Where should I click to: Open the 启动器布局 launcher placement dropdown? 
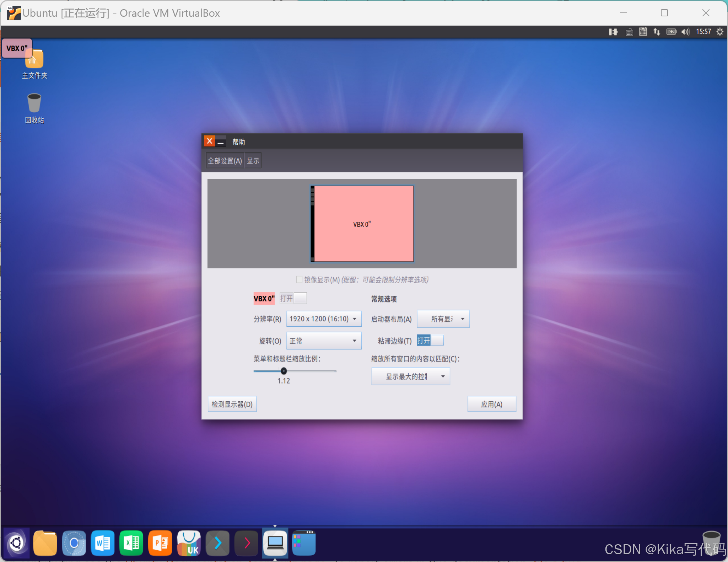(443, 319)
